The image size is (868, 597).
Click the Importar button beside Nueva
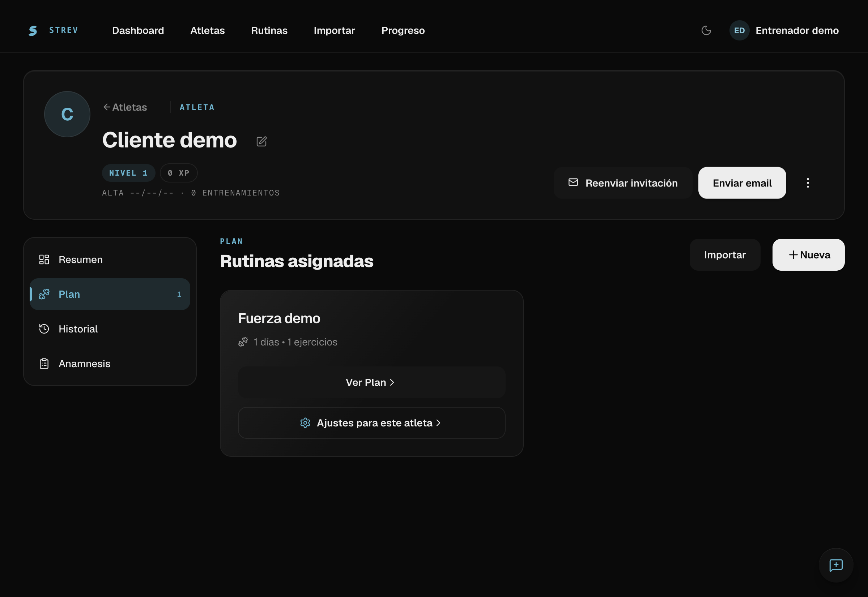pos(725,255)
